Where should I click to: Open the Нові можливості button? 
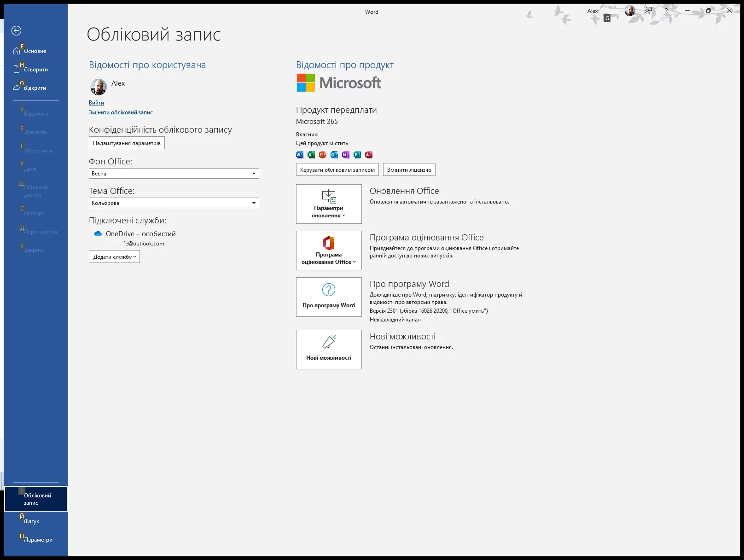[x=329, y=350]
